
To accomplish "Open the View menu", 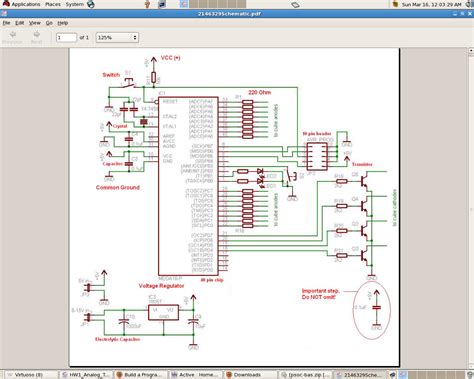I will [35, 23].
